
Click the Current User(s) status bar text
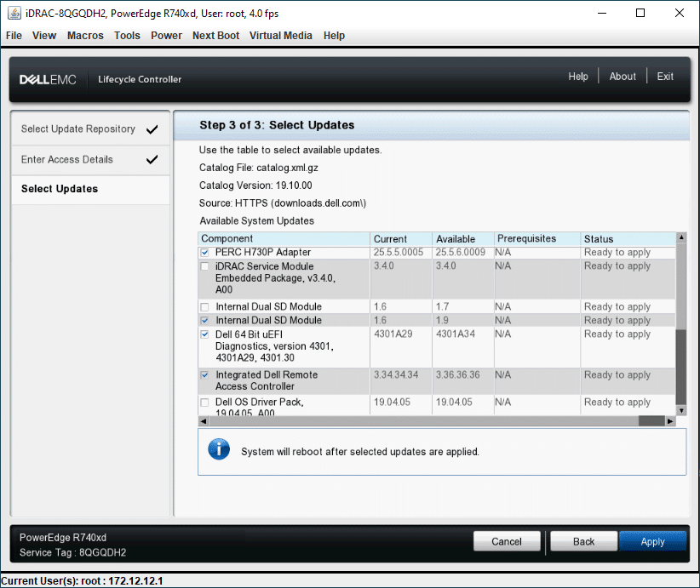tap(82, 581)
